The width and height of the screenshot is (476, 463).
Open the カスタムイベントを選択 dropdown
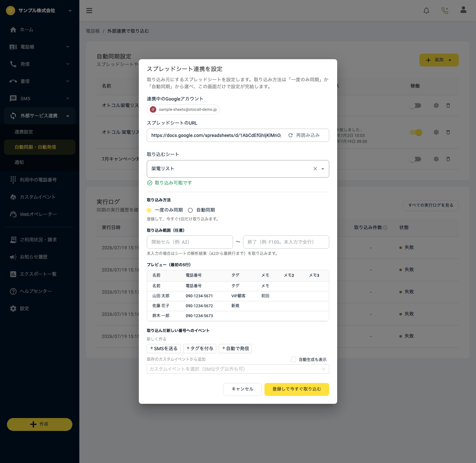(238, 369)
